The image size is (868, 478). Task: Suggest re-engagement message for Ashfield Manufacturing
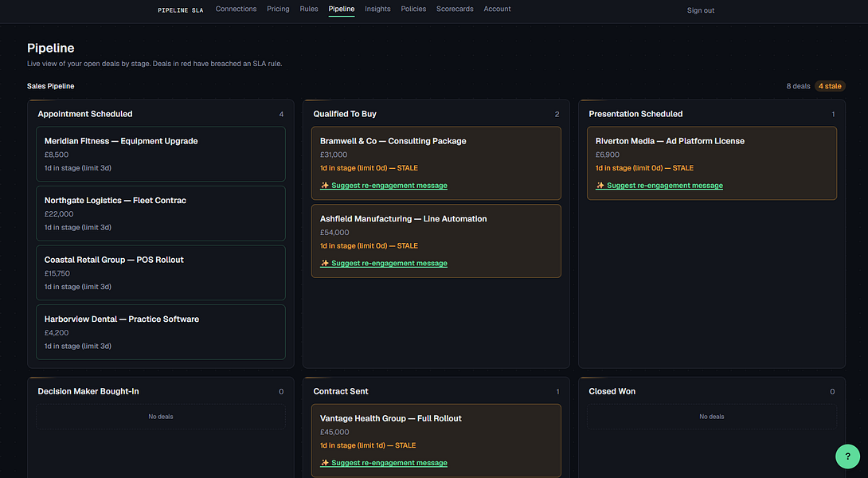click(384, 263)
